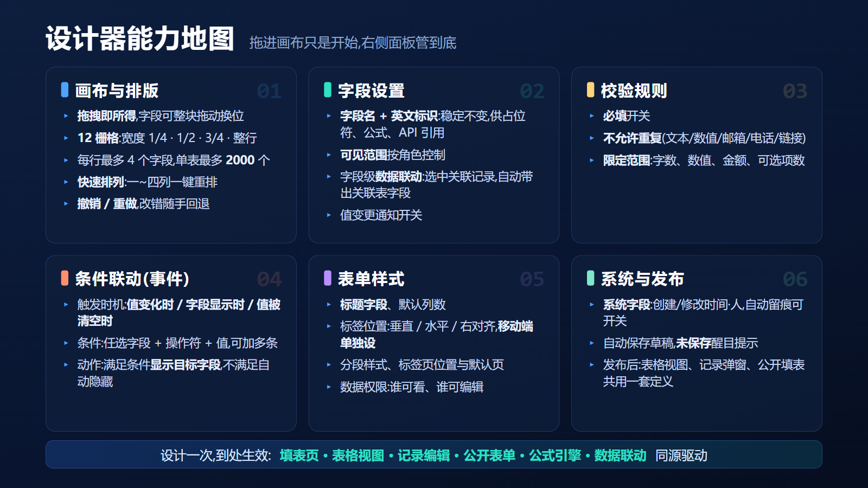Click bullet 字段名 + 英文标识
This screenshot has height=488, width=868.
point(433,124)
